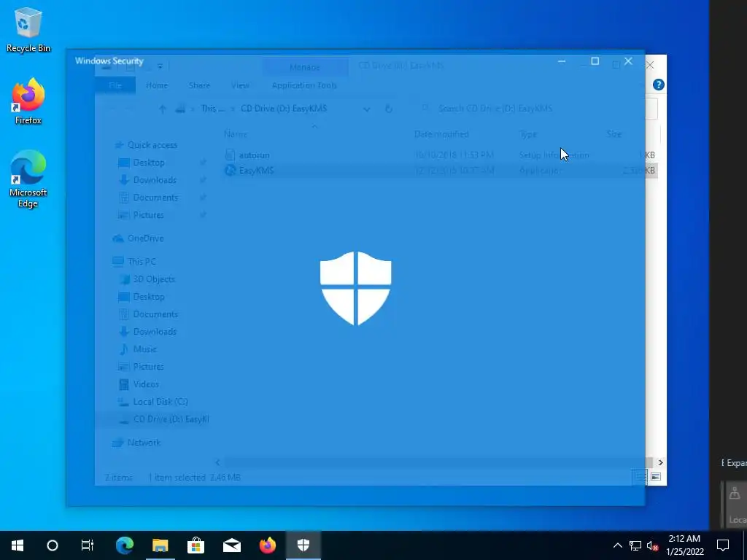Launch Firefox from the desktop shortcut
This screenshot has width=747, height=560.
coord(28,101)
